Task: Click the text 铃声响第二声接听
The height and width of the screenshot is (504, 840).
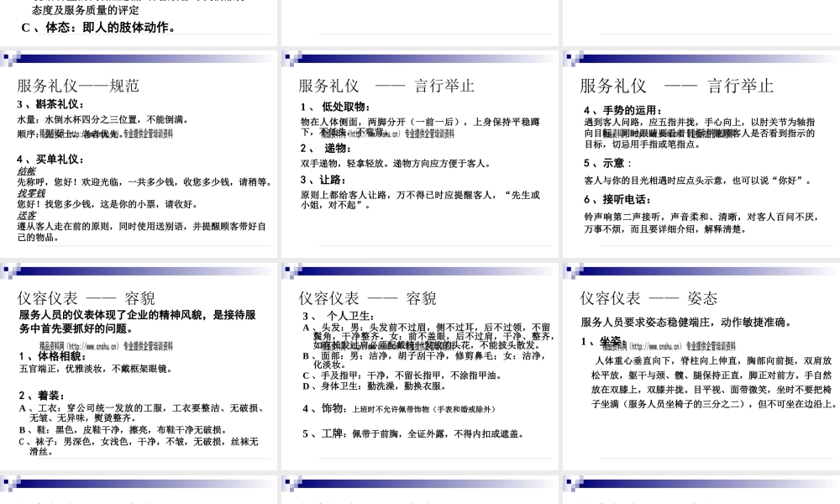Action: pos(701,223)
